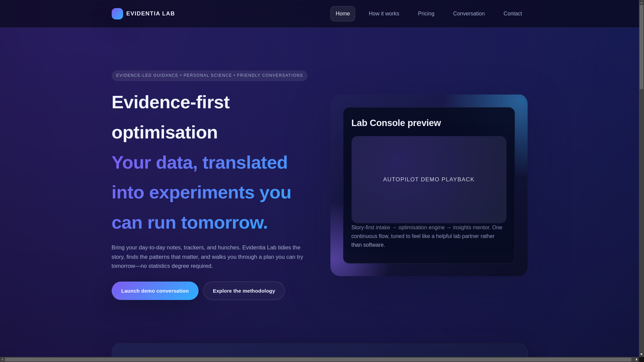The image size is (644, 362).
Task: Open the Home nav tab
Action: coord(342,14)
